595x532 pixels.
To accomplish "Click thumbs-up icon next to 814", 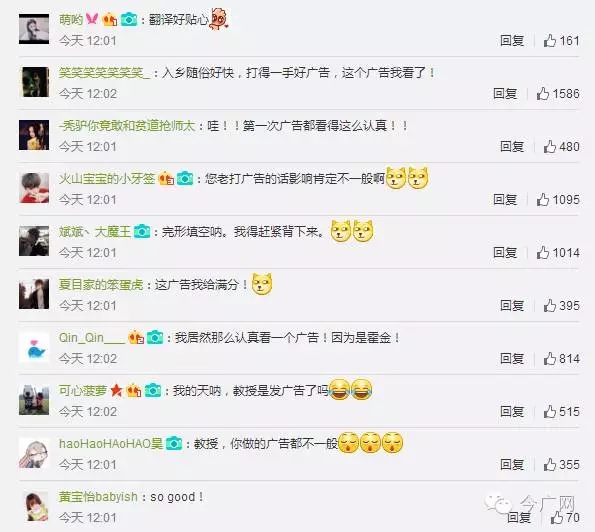I will 550,358.
